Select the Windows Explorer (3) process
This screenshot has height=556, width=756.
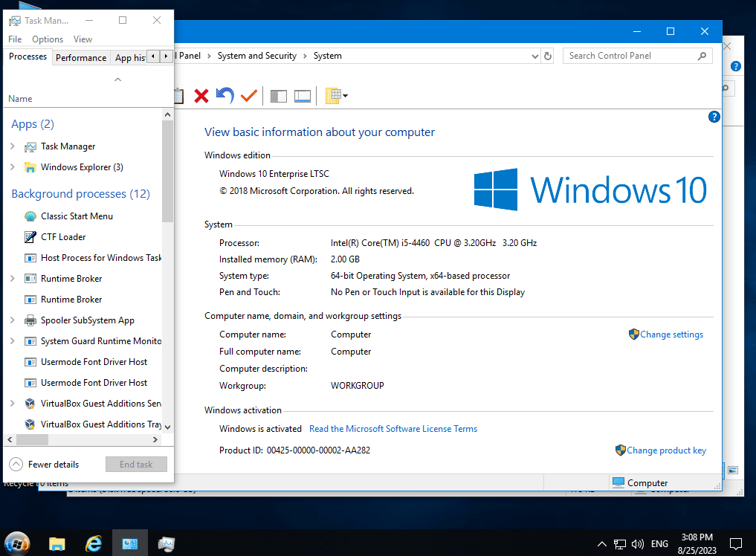tap(82, 167)
